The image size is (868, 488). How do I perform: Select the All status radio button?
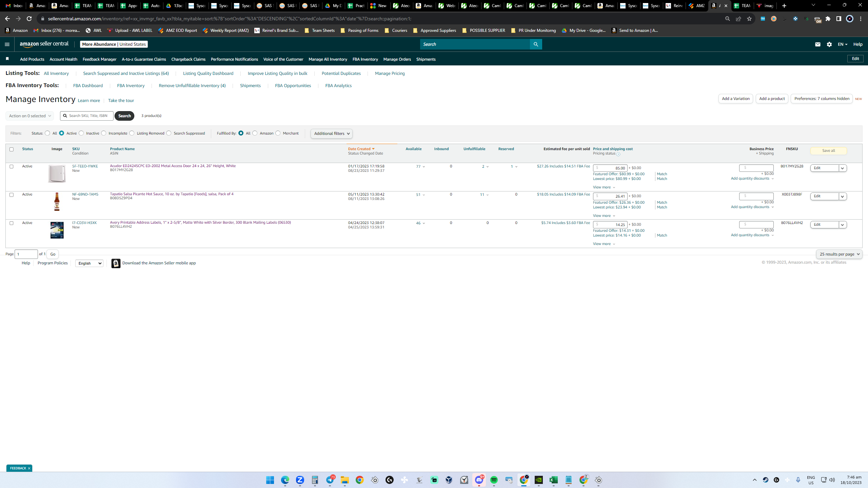[x=47, y=133]
